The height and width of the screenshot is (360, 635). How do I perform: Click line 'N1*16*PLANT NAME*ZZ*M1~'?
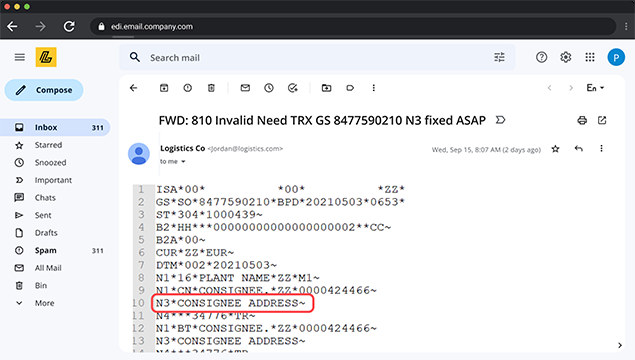238,278
